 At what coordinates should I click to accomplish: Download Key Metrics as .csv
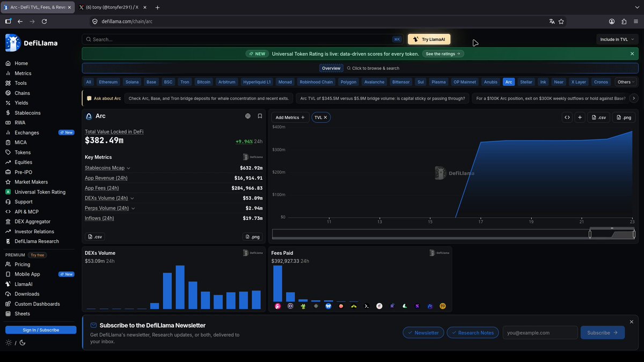[94, 237]
